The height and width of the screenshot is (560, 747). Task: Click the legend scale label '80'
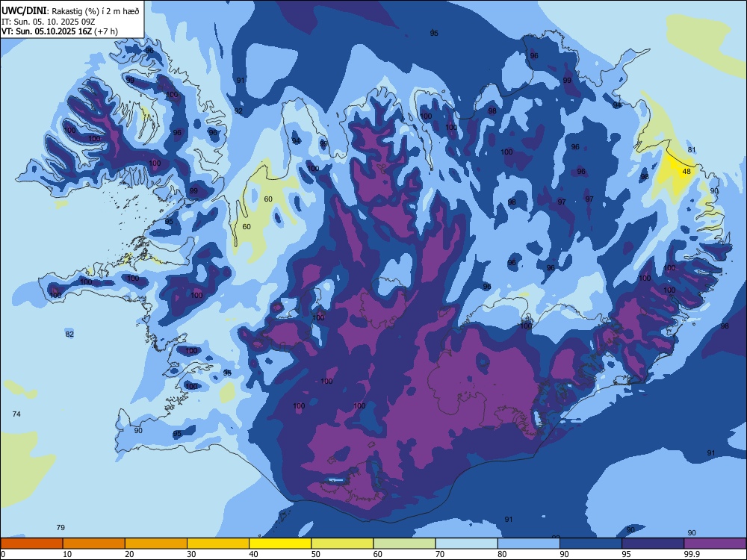[x=502, y=554]
